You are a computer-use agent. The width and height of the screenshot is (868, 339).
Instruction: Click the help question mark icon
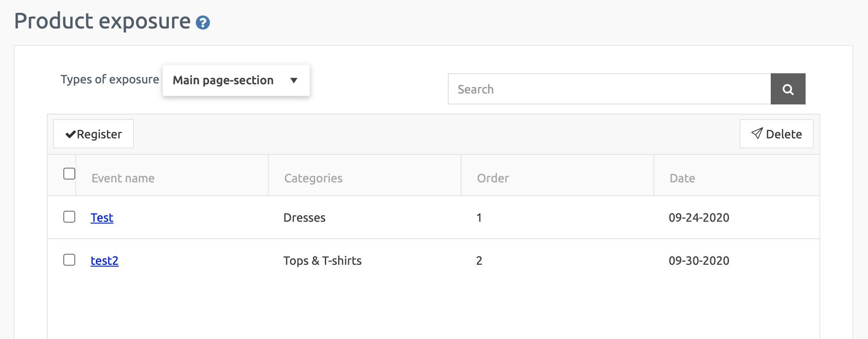203,23
